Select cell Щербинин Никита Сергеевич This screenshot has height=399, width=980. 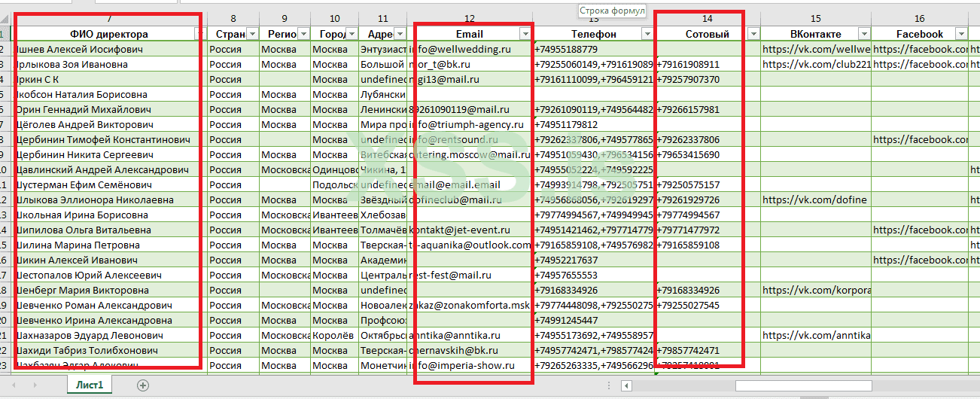point(109,154)
